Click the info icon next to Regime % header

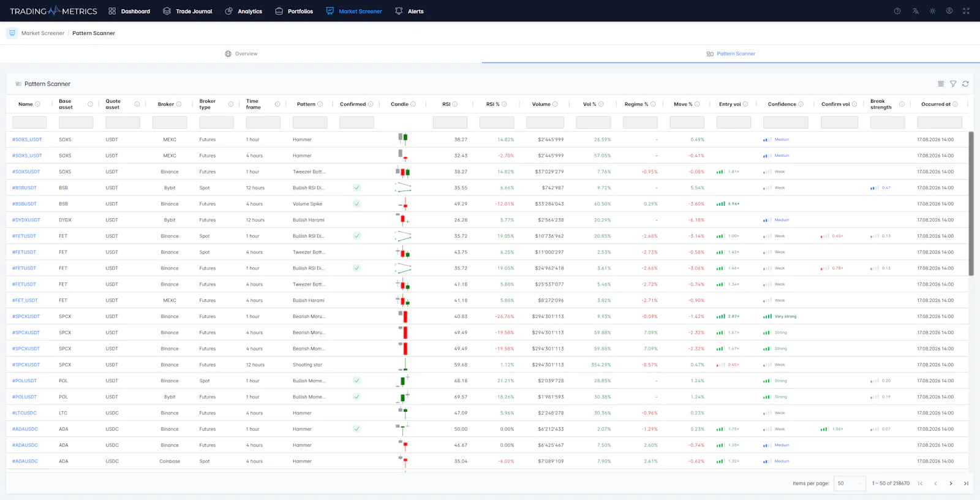coord(653,104)
